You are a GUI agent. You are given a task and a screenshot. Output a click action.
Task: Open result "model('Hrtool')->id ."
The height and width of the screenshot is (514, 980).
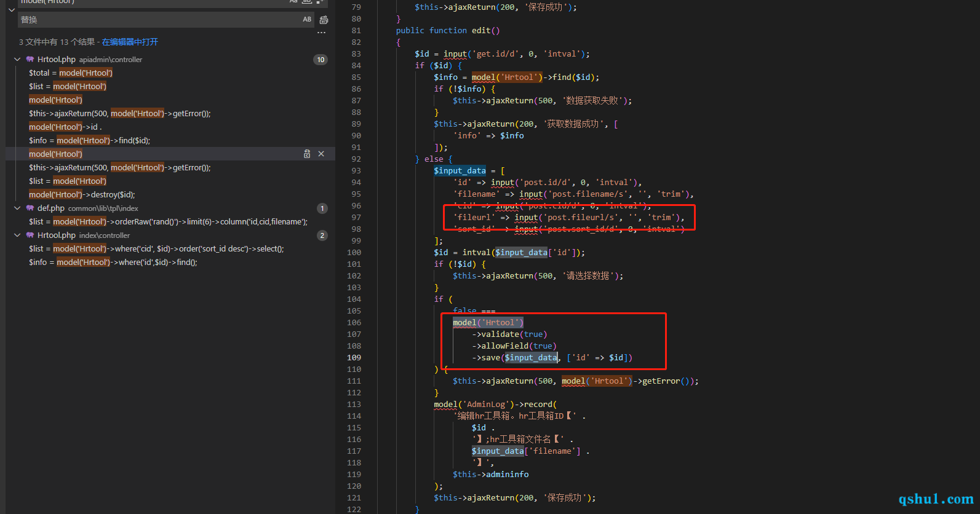(x=65, y=127)
